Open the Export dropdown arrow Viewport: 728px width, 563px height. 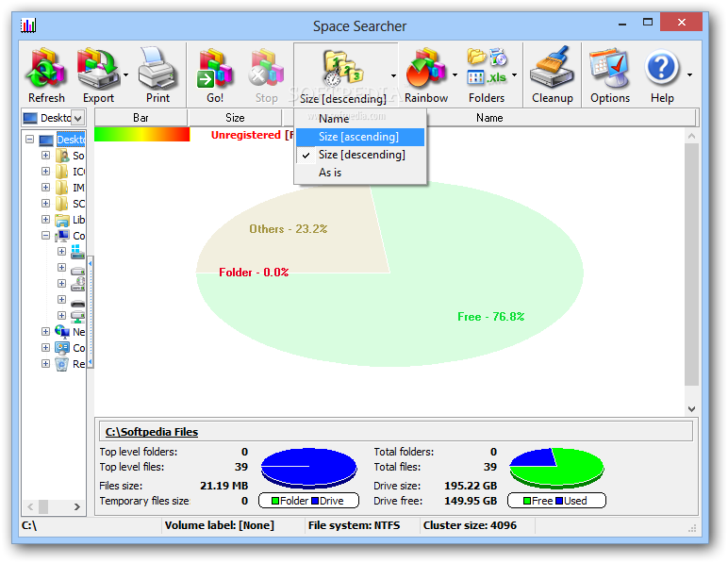pos(125,75)
